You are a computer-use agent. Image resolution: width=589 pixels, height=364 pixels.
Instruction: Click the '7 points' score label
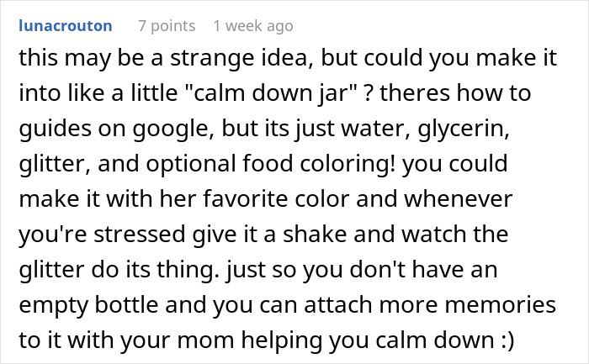(166, 26)
